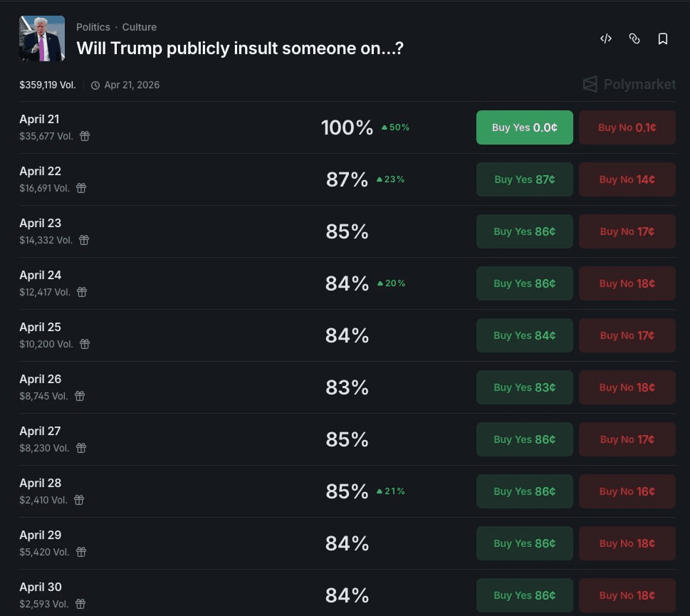Open the Trump market thumbnail image
690x616 pixels.
pos(42,38)
